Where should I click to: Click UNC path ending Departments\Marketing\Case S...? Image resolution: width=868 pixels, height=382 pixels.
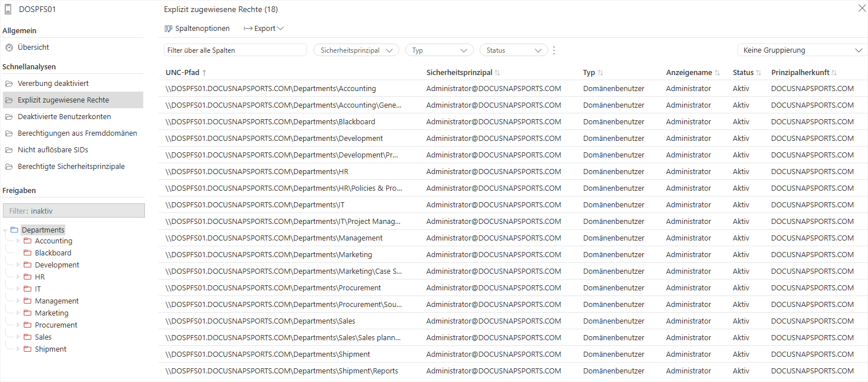[284, 271]
